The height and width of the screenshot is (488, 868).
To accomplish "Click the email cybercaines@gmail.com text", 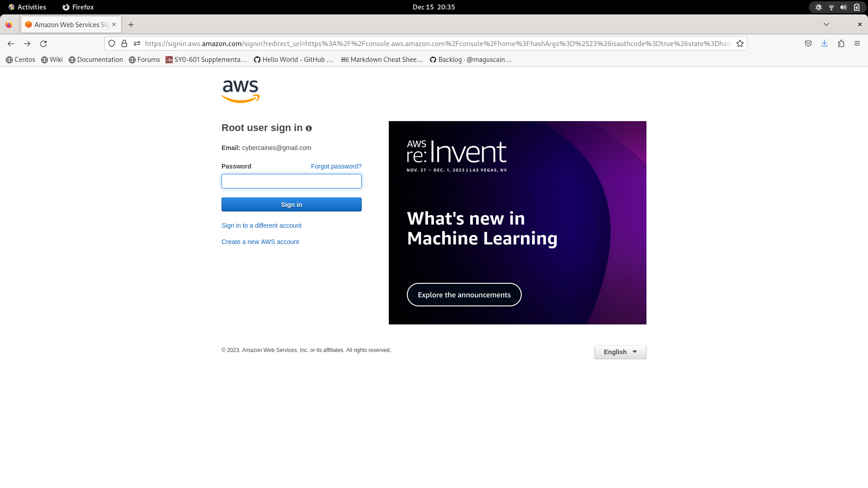I will [x=277, y=148].
